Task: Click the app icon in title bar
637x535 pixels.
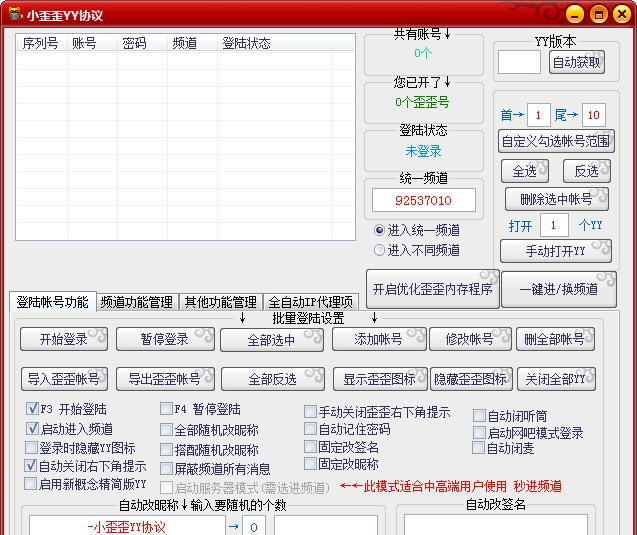Action: click(14, 15)
